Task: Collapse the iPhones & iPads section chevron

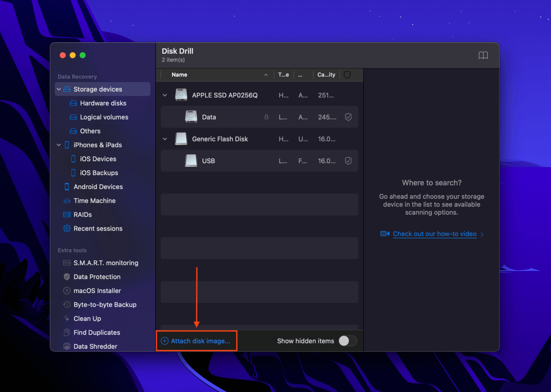Action: 59,145
